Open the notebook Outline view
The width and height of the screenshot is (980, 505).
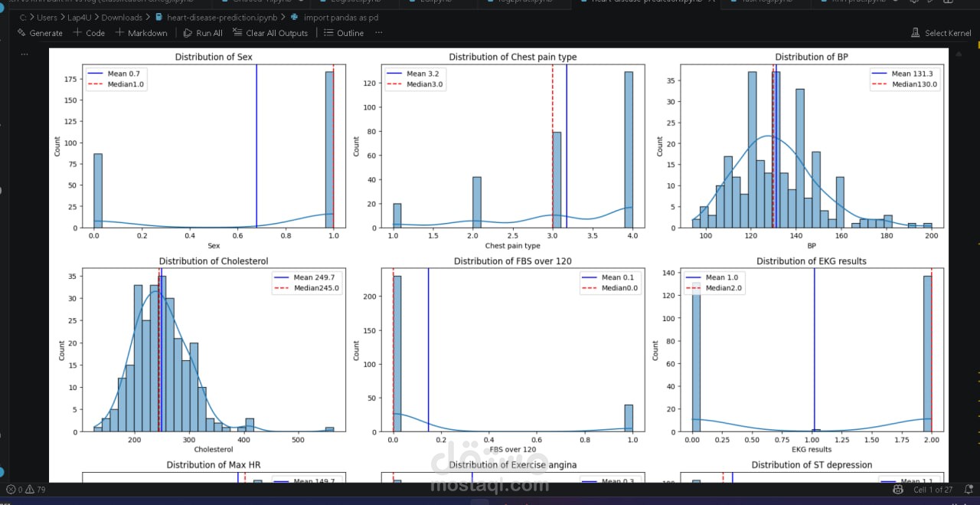344,33
